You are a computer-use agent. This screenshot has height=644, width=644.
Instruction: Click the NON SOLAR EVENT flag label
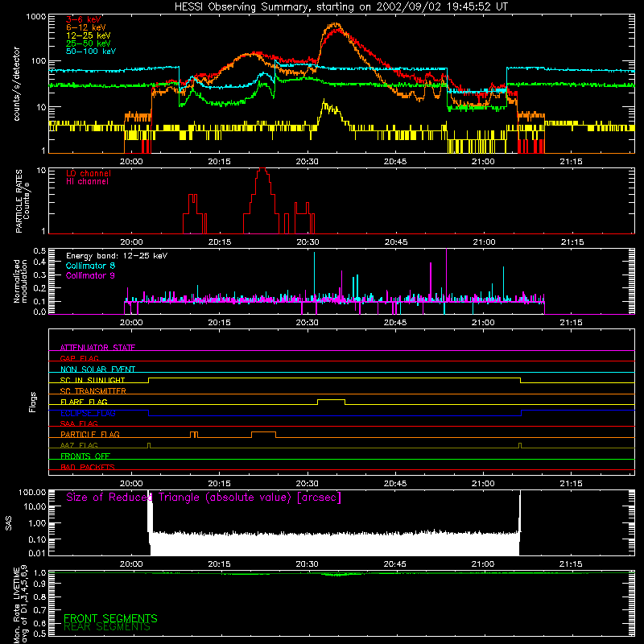coord(97,369)
